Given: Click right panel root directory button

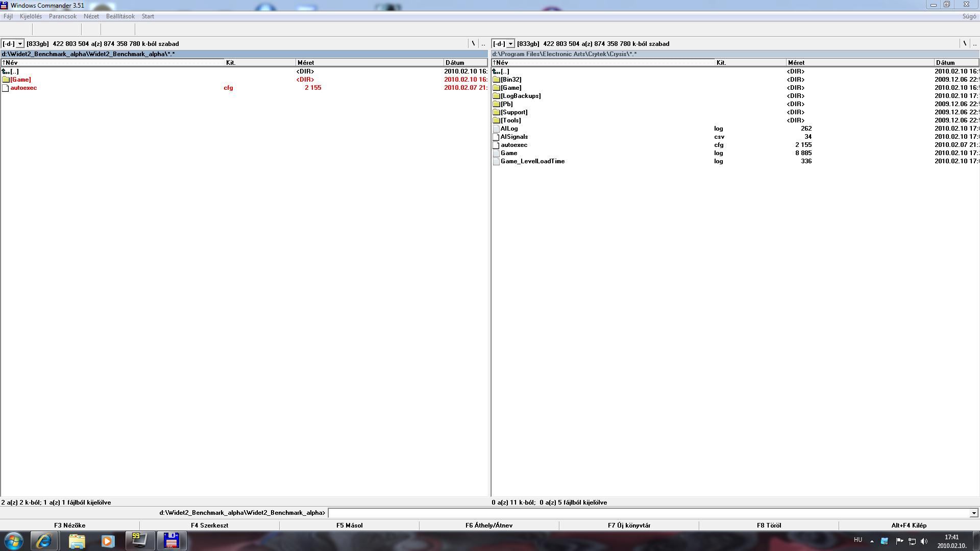Looking at the screenshot, I should pos(965,44).
